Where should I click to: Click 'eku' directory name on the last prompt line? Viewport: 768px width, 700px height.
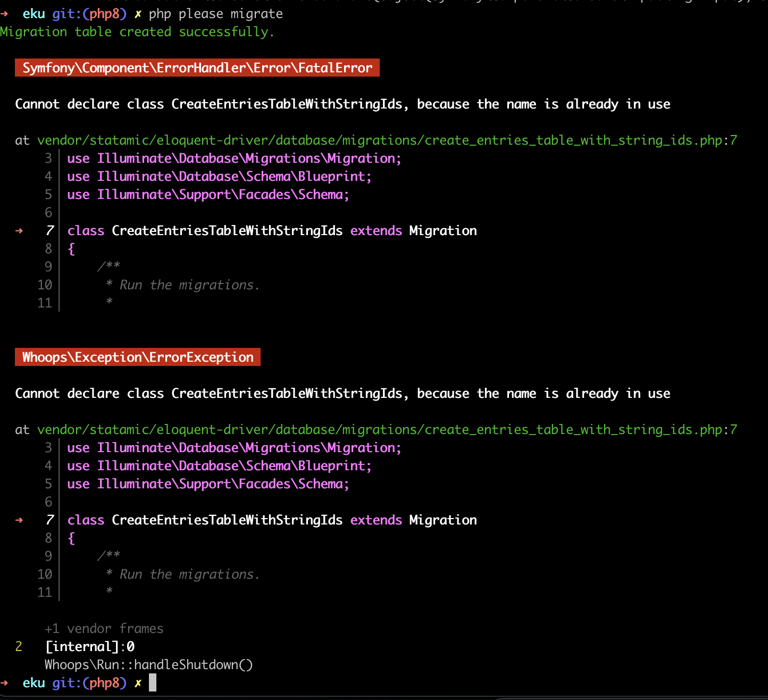(x=34, y=683)
